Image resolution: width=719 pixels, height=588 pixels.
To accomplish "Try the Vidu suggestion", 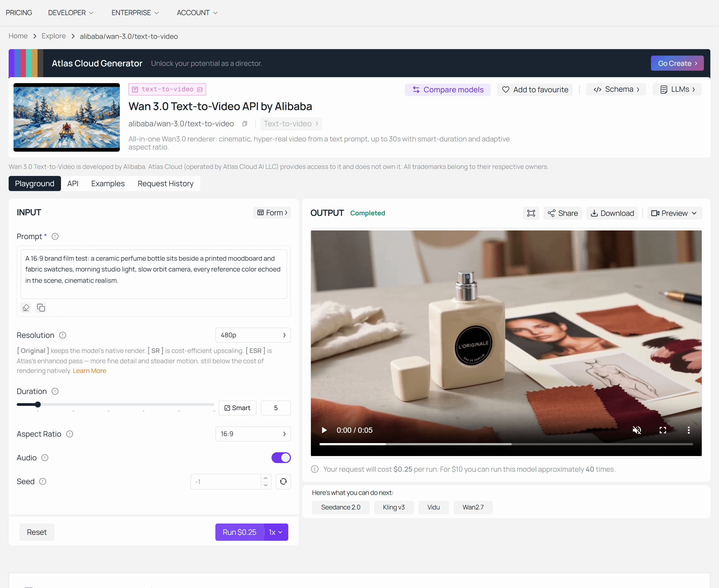I will [x=433, y=507].
